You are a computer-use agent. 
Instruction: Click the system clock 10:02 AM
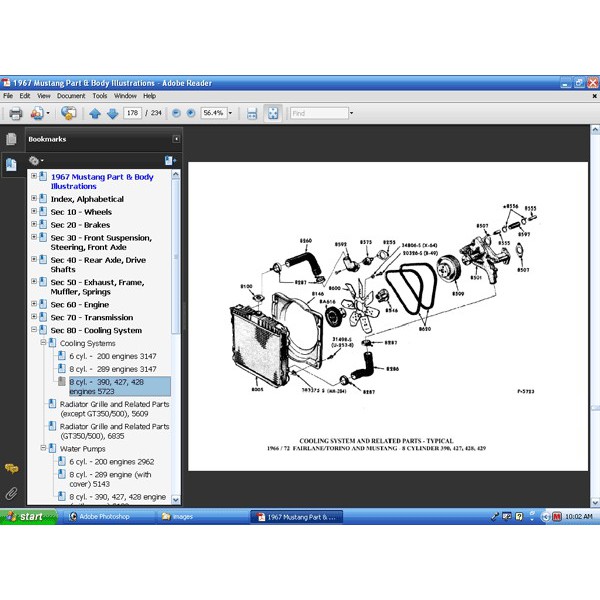click(579, 517)
